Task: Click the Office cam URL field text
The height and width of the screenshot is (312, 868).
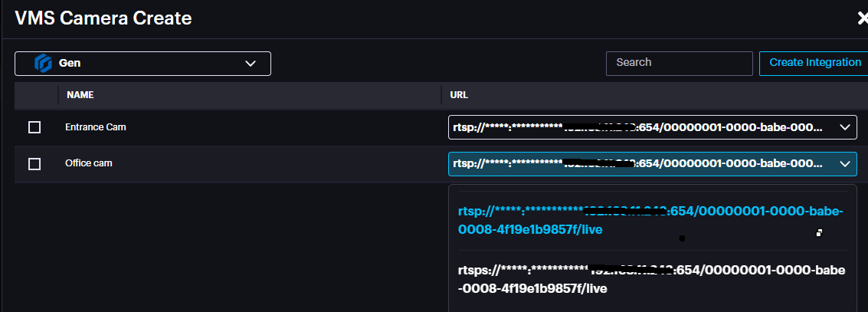Action: tap(640, 163)
